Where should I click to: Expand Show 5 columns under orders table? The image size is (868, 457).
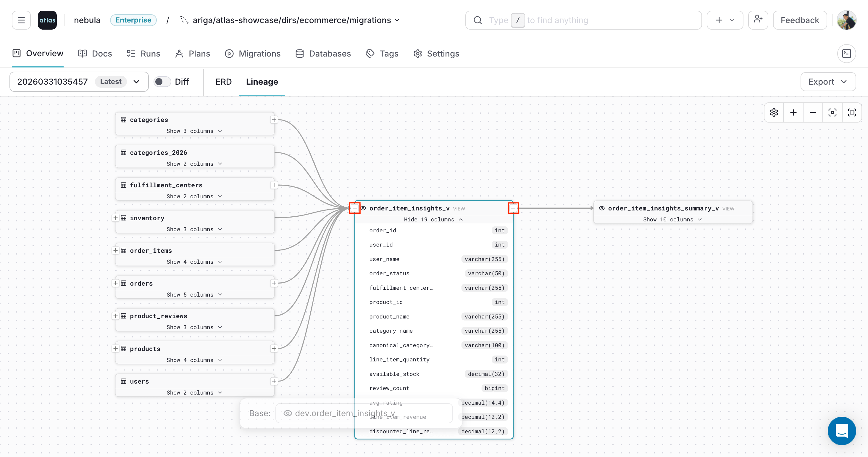pos(194,294)
